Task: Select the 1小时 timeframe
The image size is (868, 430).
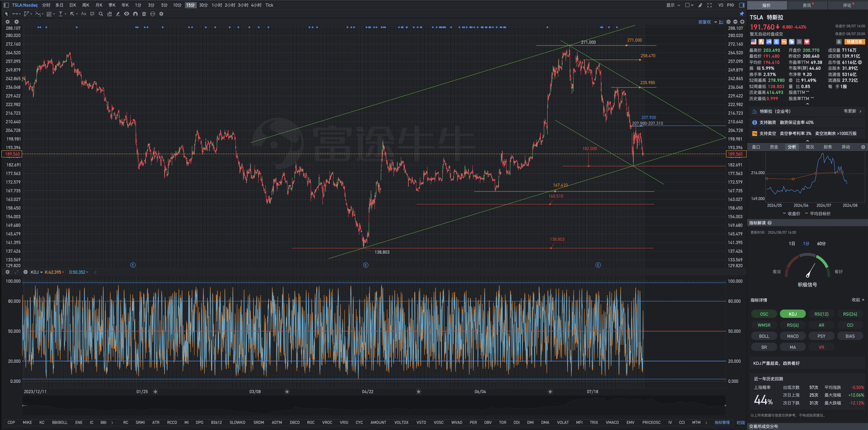Action: (217, 5)
